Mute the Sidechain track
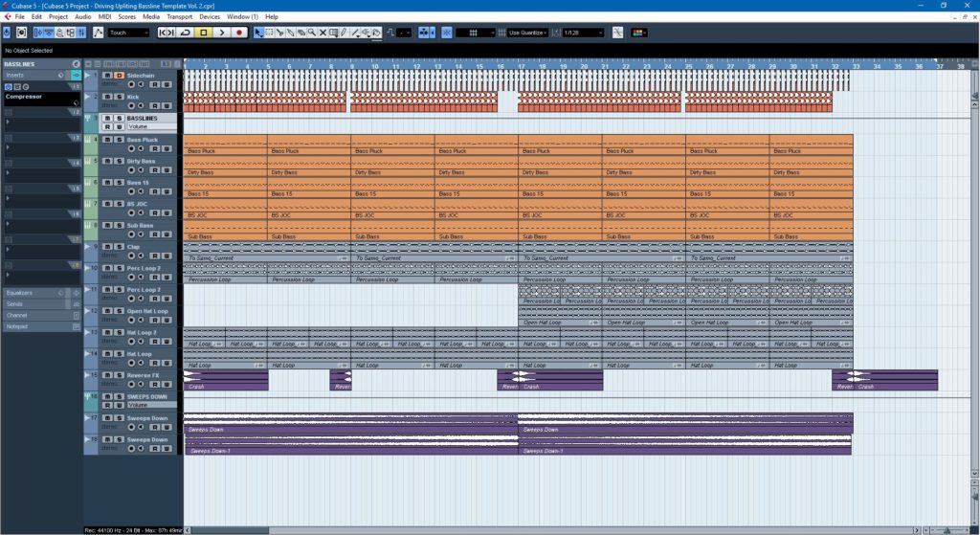 click(x=107, y=76)
